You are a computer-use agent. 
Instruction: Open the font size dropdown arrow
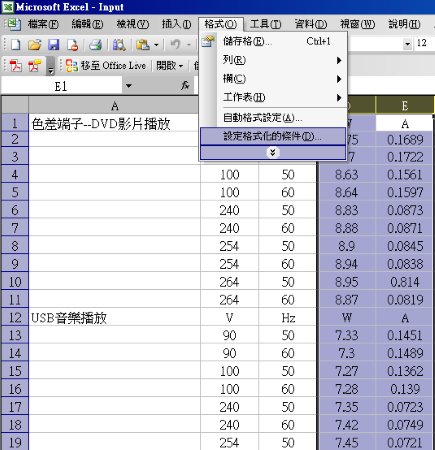coord(407,44)
